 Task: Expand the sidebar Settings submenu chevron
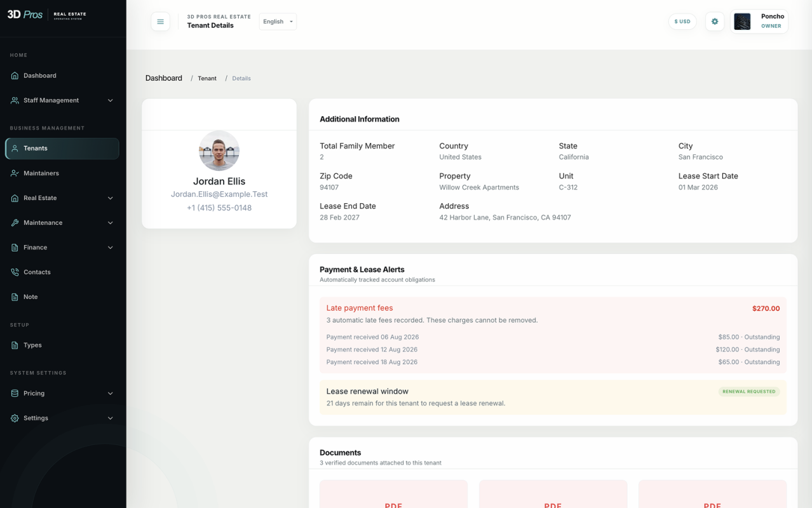[111, 418]
